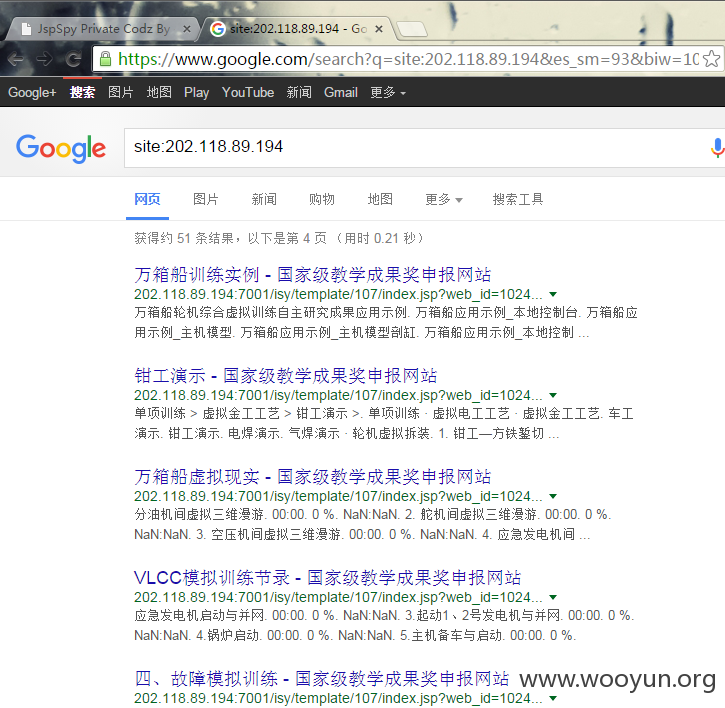Select 搜索 in top black bar
This screenshot has width=725, height=708.
click(82, 92)
